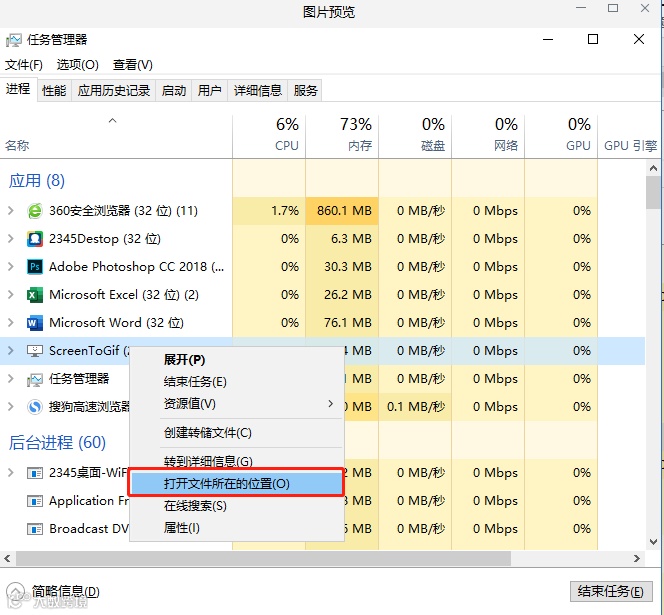This screenshot has width=664, height=615.
Task: Expand the Microsoft Word row
Action: pyautogui.click(x=11, y=323)
